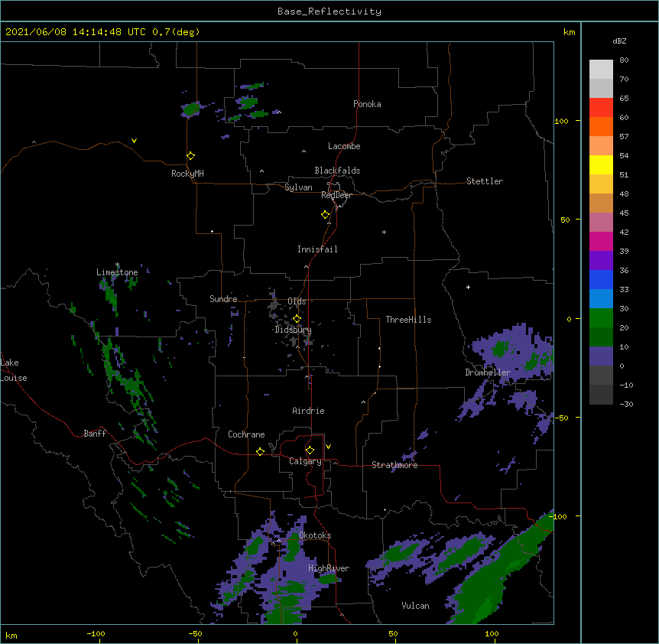Click the -50 tick on bottom axis
Screen dimensions: 659x644
click(x=195, y=633)
